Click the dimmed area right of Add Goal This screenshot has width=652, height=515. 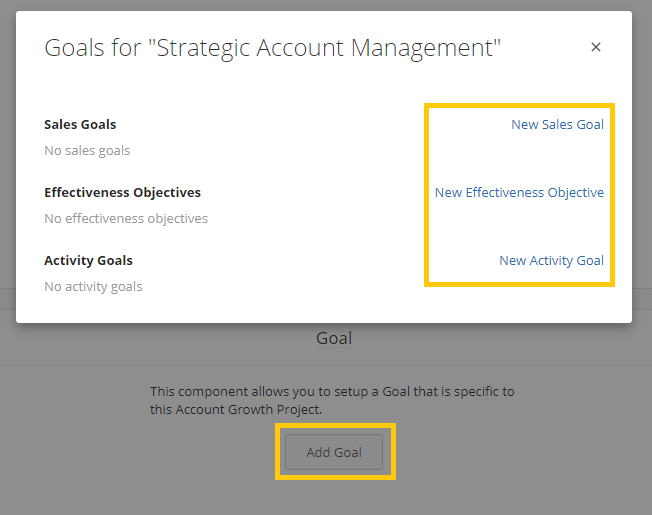point(520,452)
